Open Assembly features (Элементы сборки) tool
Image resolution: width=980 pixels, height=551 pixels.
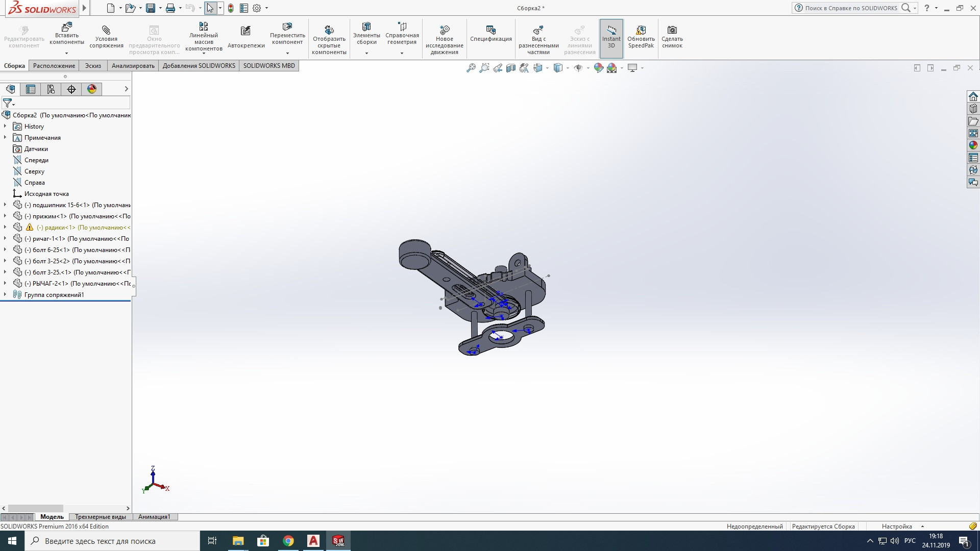[366, 34]
